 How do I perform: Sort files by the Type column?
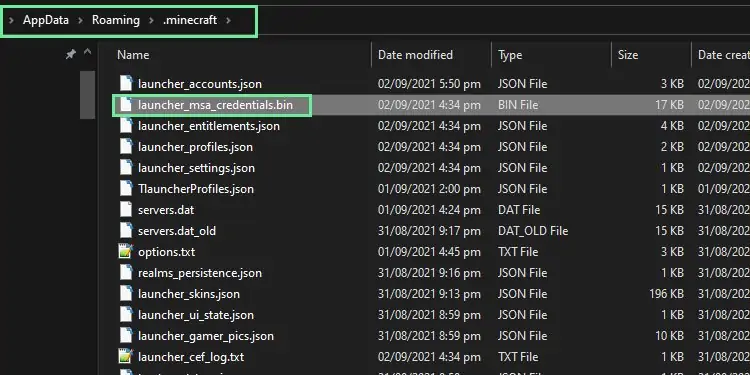(x=510, y=55)
